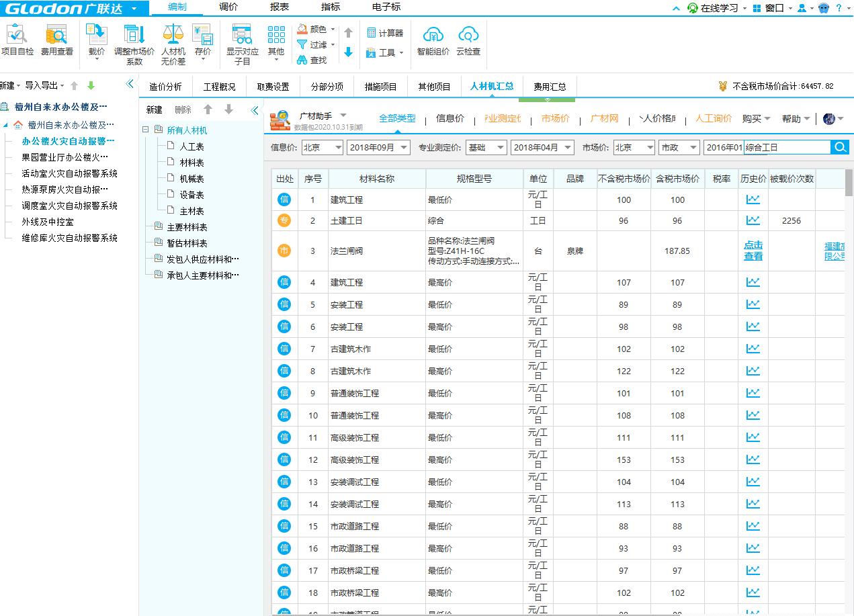Collapse the 人材机 category panel

pyautogui.click(x=255, y=110)
